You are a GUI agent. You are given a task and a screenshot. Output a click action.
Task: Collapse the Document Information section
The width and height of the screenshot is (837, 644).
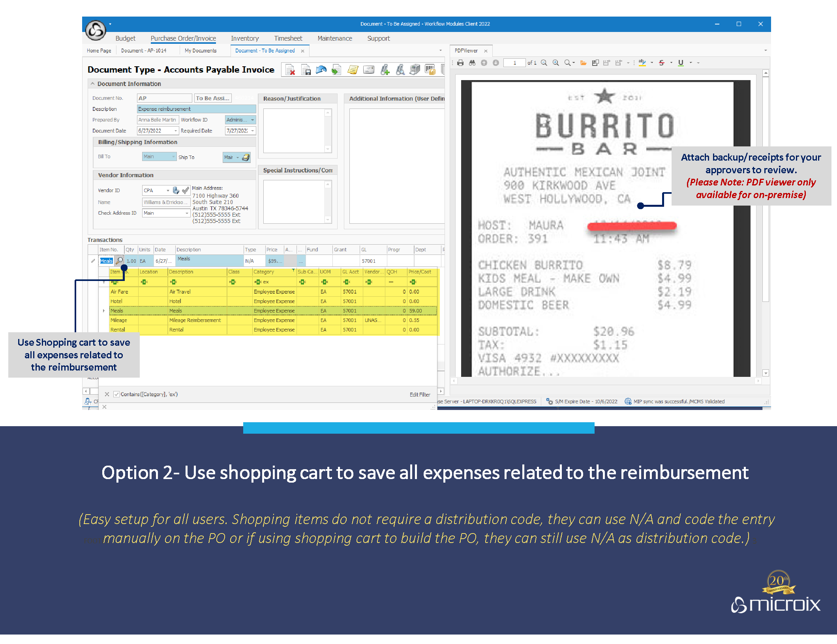(92, 84)
